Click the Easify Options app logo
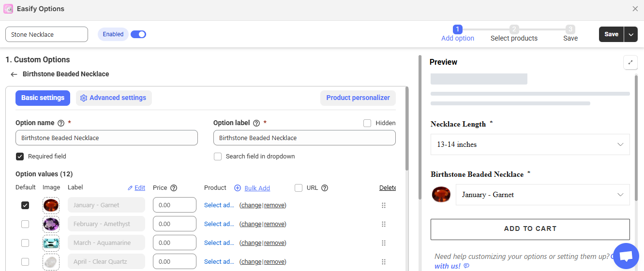Screen dimensions: 644x271 tap(8, 9)
